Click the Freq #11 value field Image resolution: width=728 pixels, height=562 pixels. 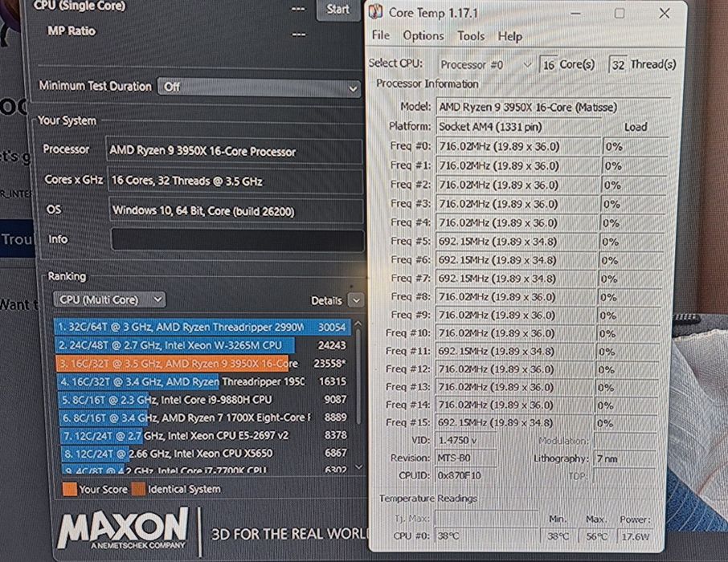point(514,352)
